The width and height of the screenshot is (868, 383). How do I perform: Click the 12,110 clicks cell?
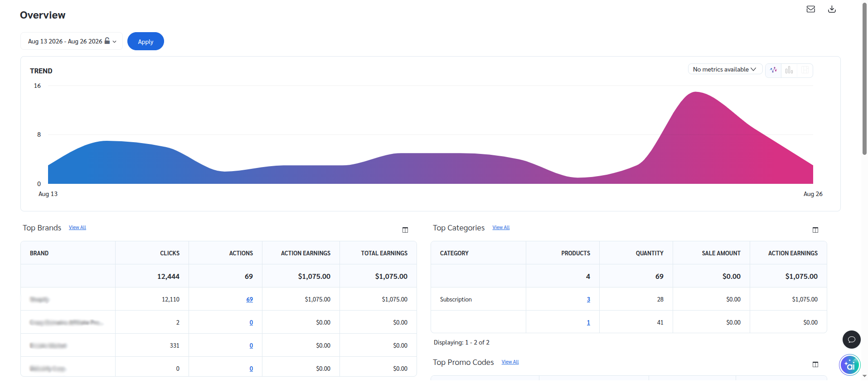coord(170,299)
